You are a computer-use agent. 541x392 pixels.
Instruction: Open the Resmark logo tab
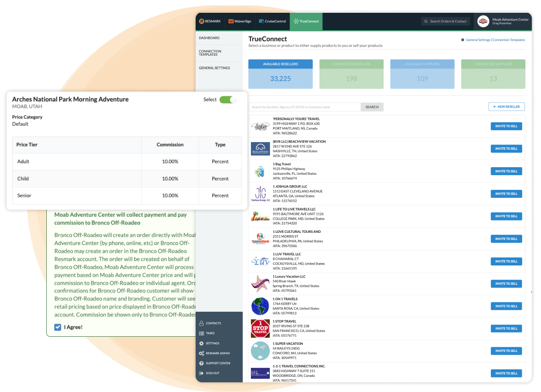[x=210, y=21]
